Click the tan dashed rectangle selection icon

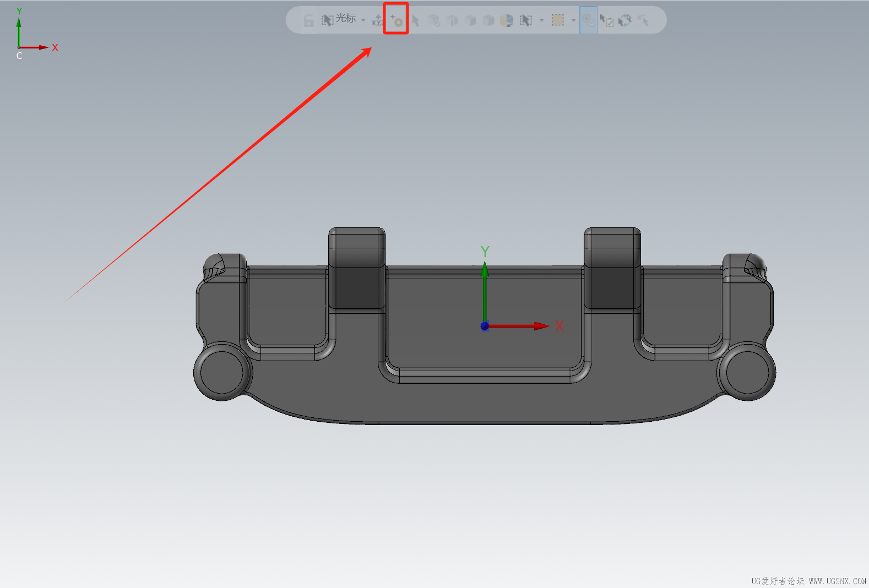click(558, 20)
